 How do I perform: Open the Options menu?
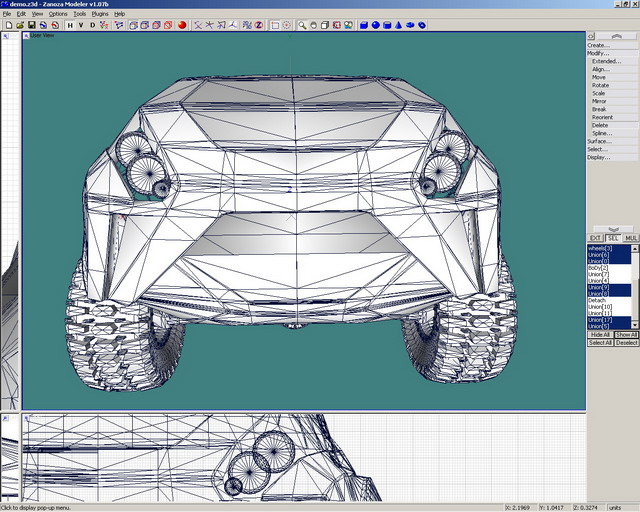(58, 14)
